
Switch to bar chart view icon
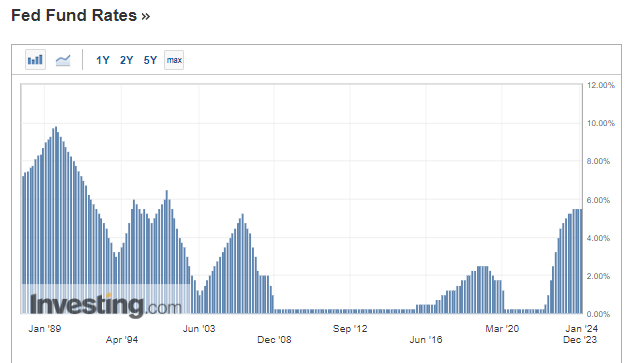click(35, 60)
